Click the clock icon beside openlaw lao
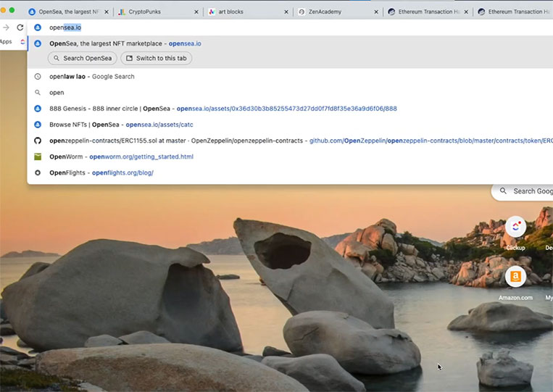Screen dimensions: 553x392 pos(38,77)
